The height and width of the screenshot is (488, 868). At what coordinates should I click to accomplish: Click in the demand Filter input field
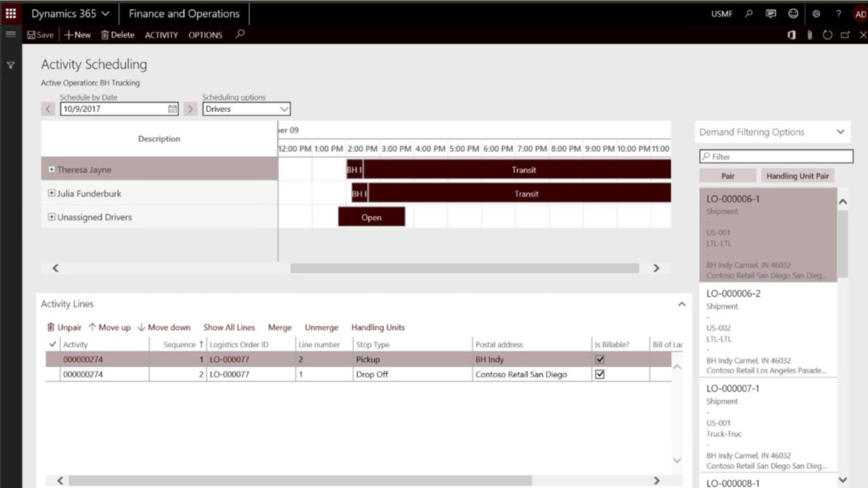(776, 157)
